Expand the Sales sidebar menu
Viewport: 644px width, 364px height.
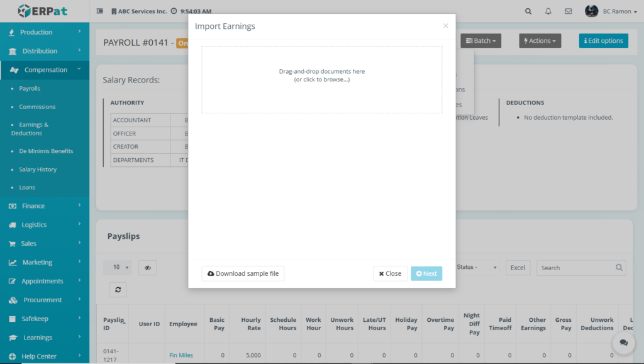pyautogui.click(x=45, y=244)
